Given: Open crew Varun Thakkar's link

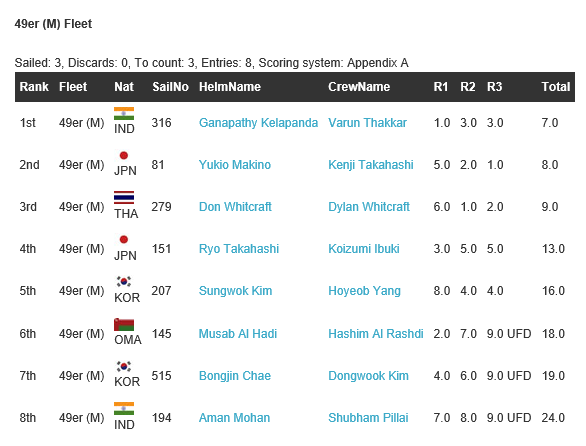Looking at the screenshot, I should click(367, 123).
